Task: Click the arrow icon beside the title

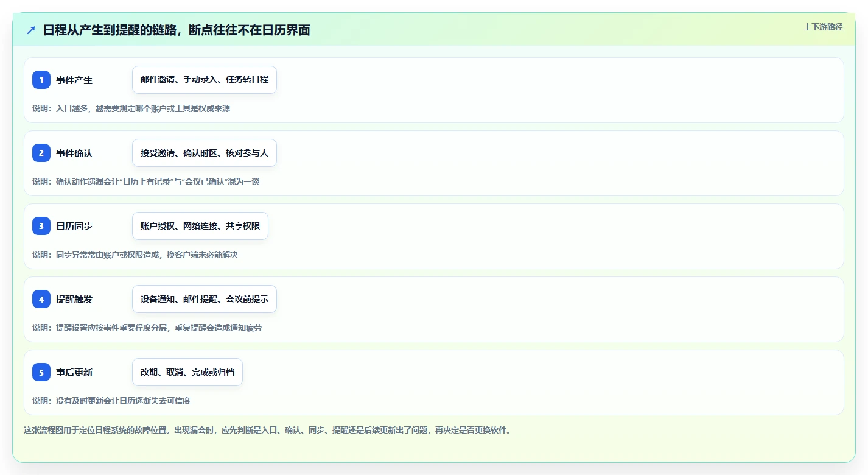Action: pos(31,30)
